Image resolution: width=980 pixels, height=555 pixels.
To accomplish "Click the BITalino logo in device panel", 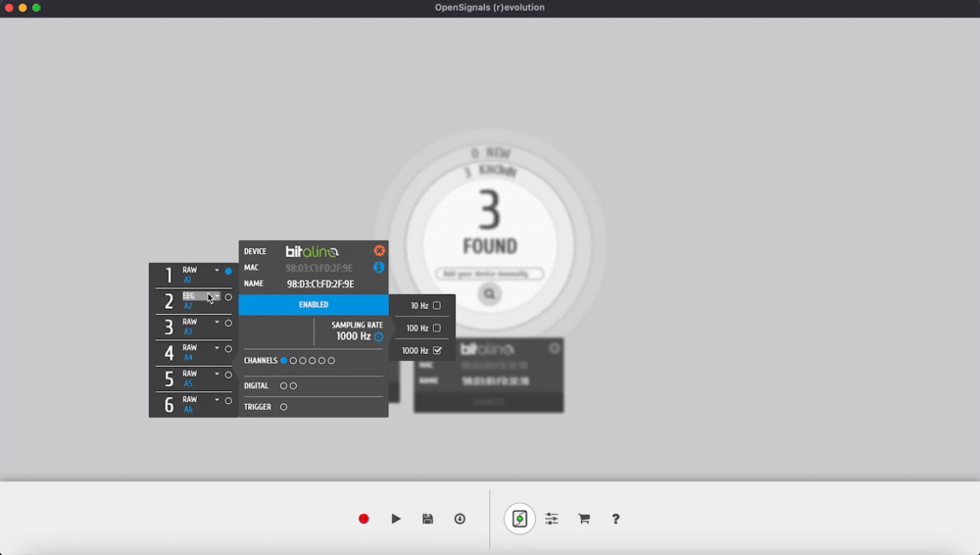I will (x=312, y=252).
